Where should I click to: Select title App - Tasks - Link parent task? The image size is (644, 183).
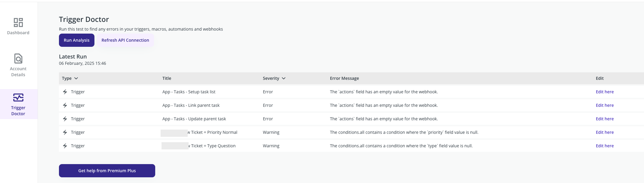point(191,105)
